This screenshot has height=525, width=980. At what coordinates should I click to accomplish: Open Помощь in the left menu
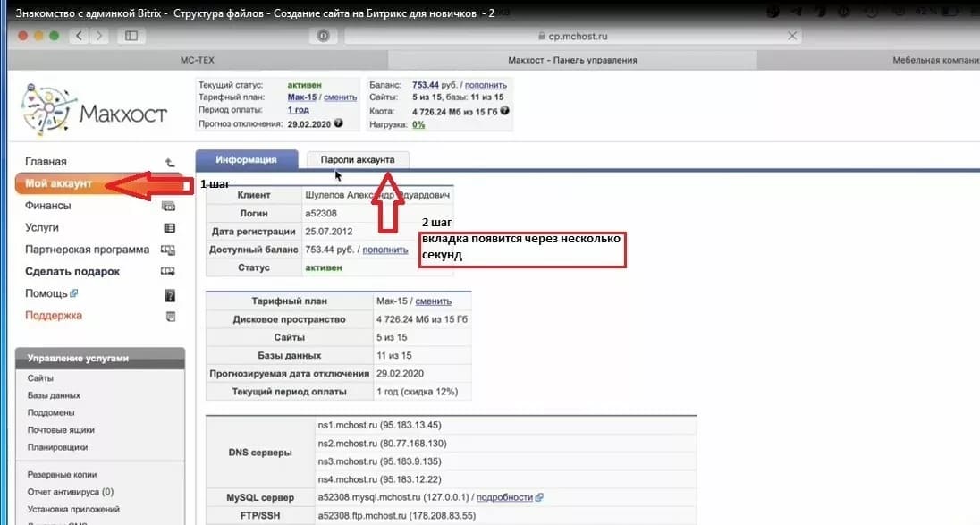coord(46,293)
